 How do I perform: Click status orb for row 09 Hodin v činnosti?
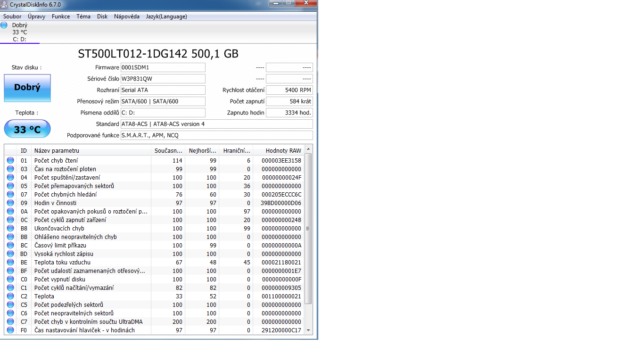point(10,203)
